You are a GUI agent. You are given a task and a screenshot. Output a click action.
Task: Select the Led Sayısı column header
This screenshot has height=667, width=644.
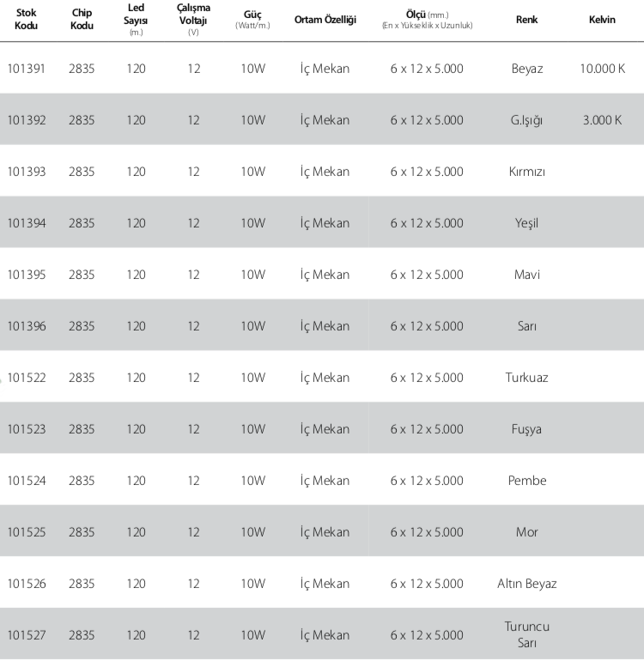[136, 20]
